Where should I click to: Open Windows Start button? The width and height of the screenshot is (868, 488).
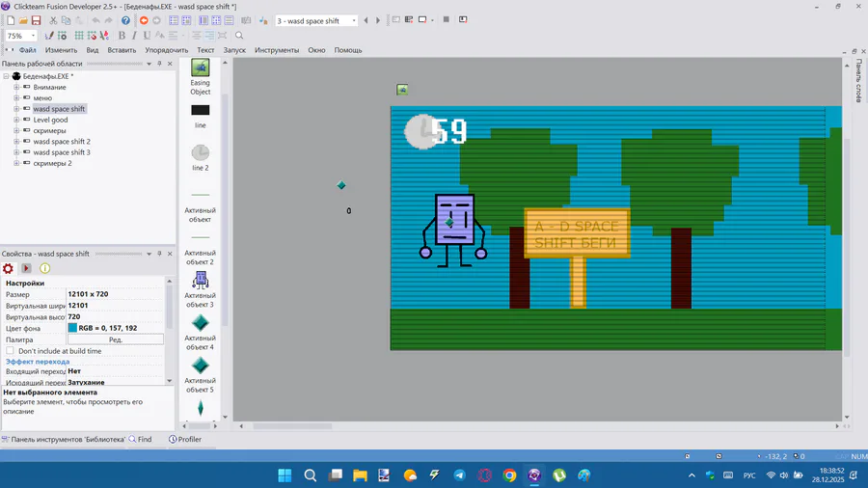(285, 475)
